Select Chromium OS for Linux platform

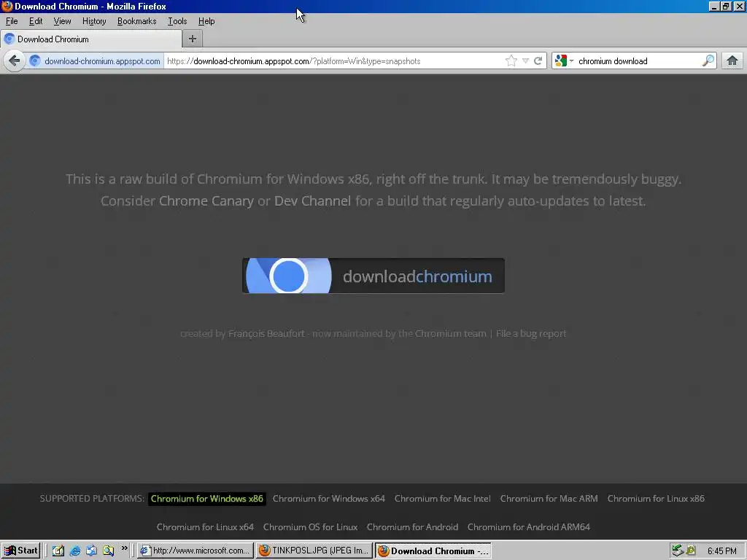(310, 527)
